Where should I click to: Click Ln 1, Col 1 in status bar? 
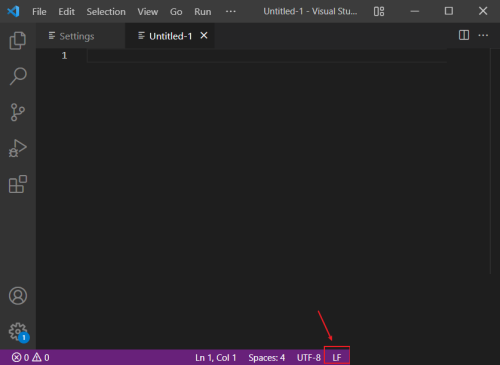coord(216,358)
